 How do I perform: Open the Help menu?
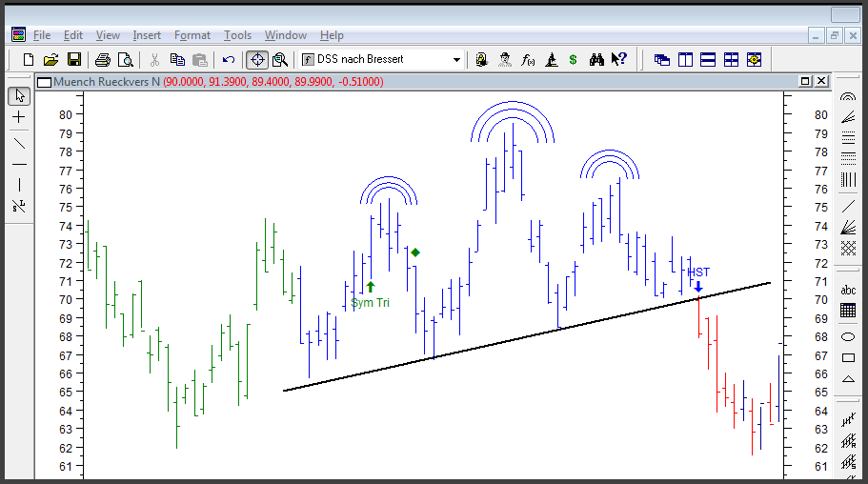click(332, 35)
